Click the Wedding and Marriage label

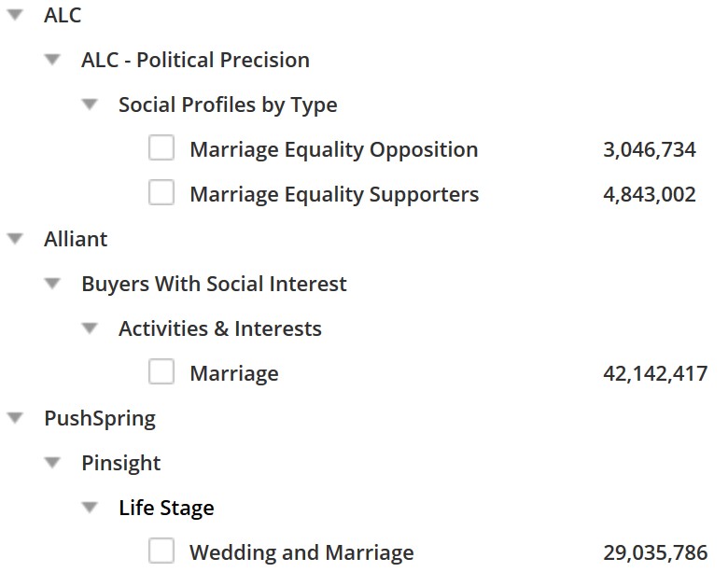click(x=301, y=552)
